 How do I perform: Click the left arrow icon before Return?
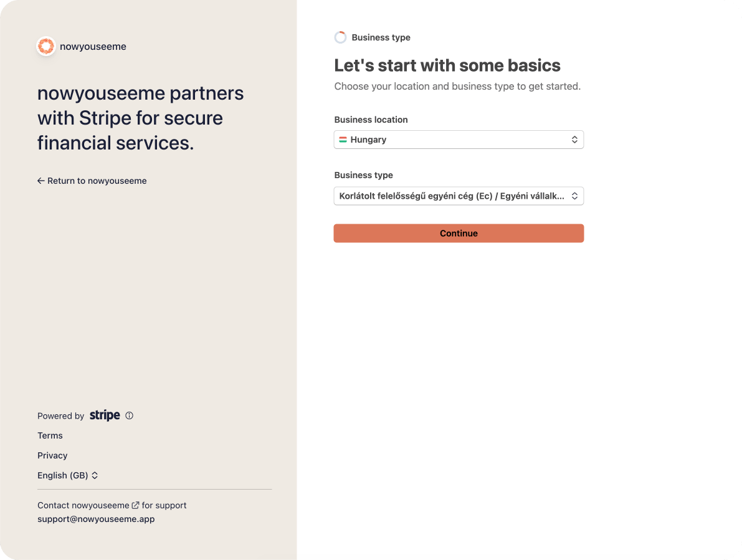(x=41, y=181)
